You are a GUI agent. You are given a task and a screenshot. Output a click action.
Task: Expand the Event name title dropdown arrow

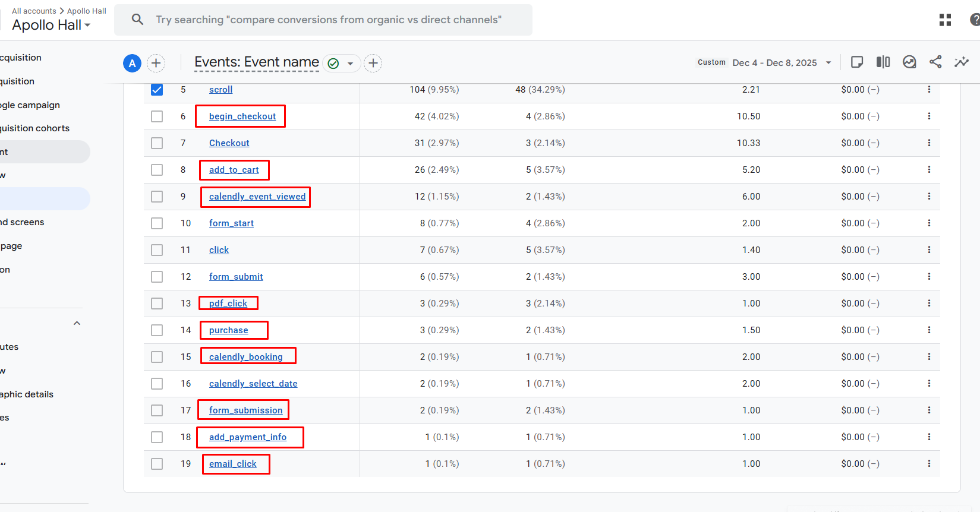tap(350, 64)
